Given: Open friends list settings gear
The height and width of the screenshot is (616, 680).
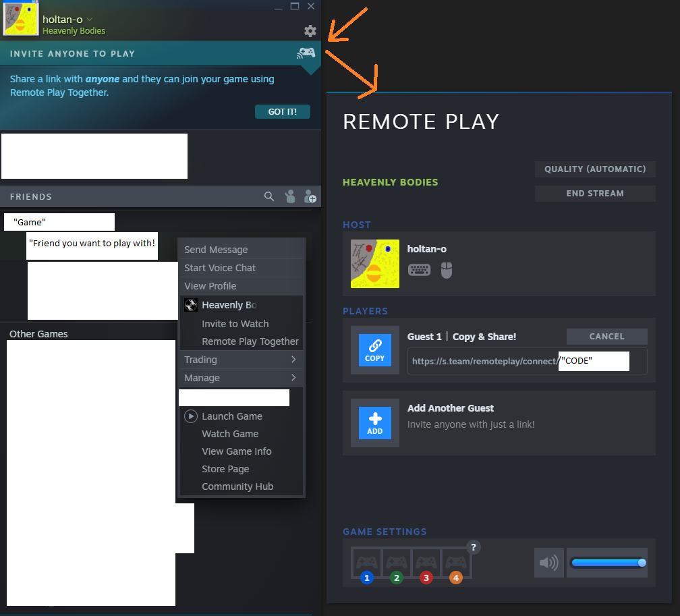Looking at the screenshot, I should click(310, 30).
